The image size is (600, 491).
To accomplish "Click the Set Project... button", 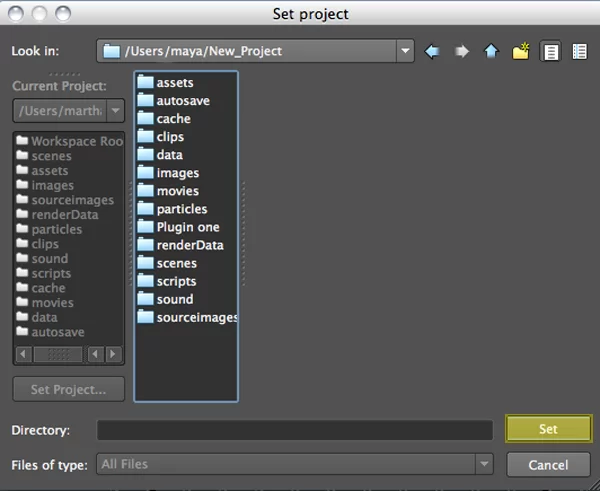I will [69, 389].
